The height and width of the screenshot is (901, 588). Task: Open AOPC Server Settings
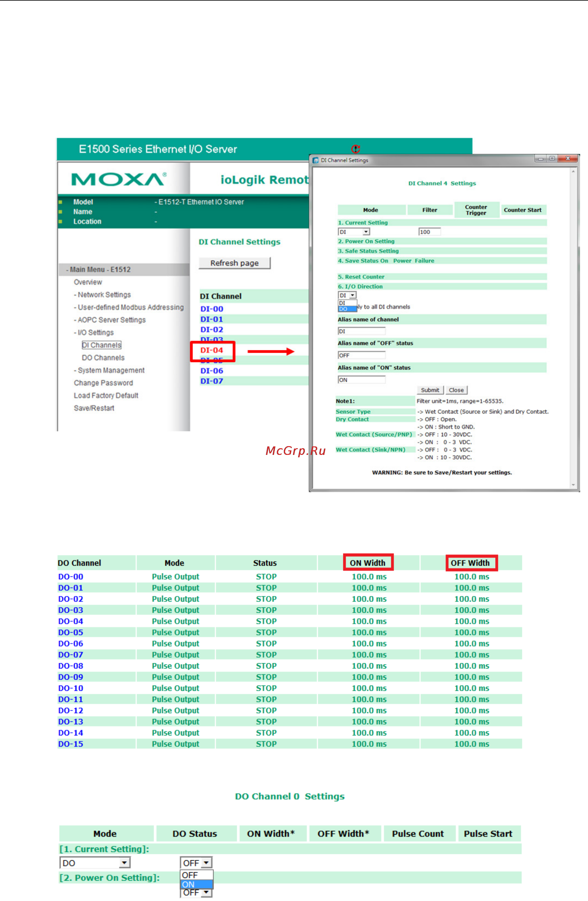coord(110,320)
